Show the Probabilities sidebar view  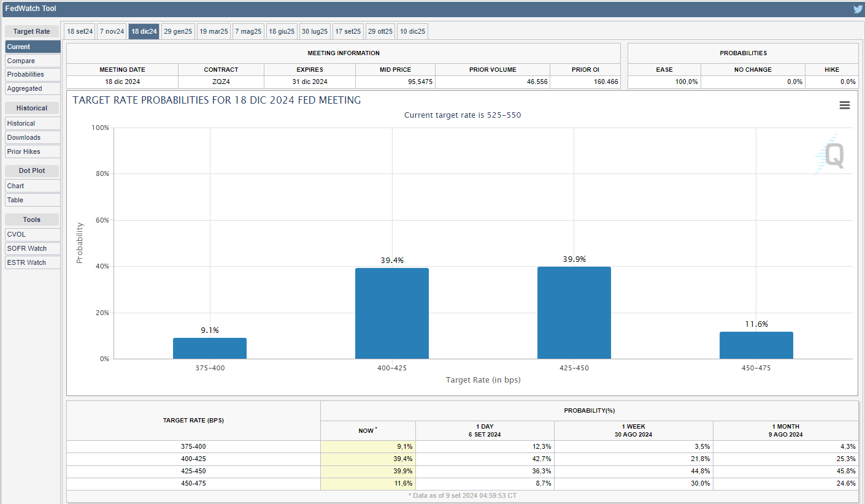pyautogui.click(x=33, y=74)
